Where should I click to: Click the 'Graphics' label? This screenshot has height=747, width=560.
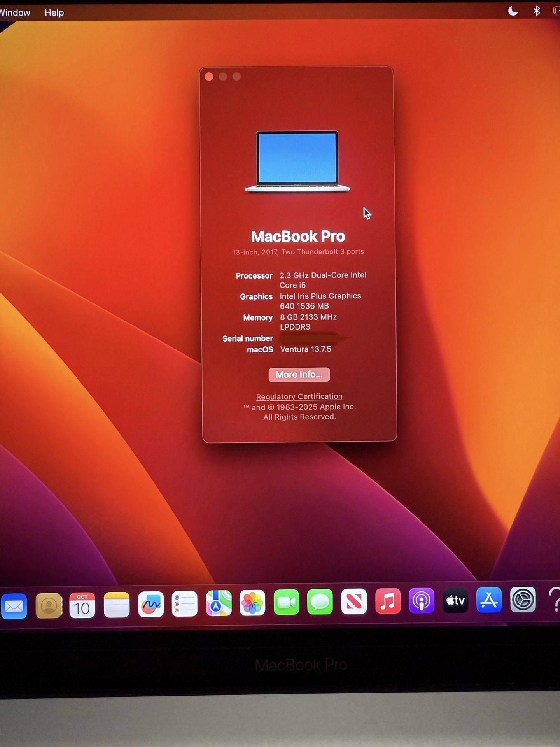256,296
